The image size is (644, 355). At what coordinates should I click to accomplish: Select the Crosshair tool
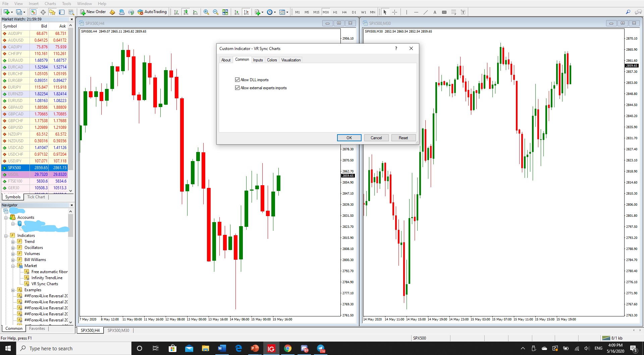pos(395,12)
